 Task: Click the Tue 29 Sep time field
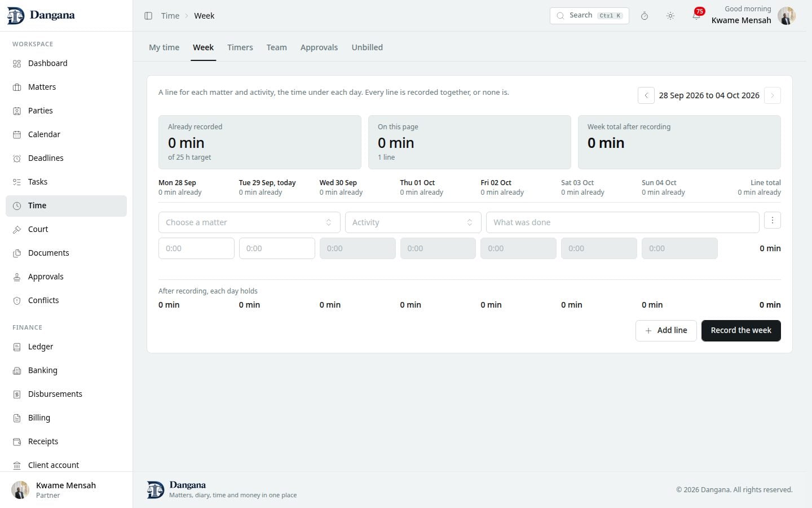click(x=277, y=248)
